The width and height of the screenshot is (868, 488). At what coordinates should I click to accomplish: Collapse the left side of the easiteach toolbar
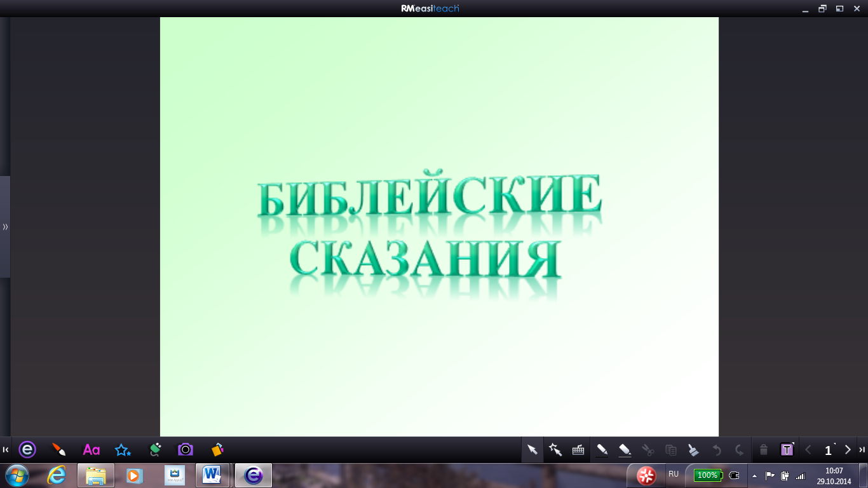pyautogui.click(x=6, y=450)
